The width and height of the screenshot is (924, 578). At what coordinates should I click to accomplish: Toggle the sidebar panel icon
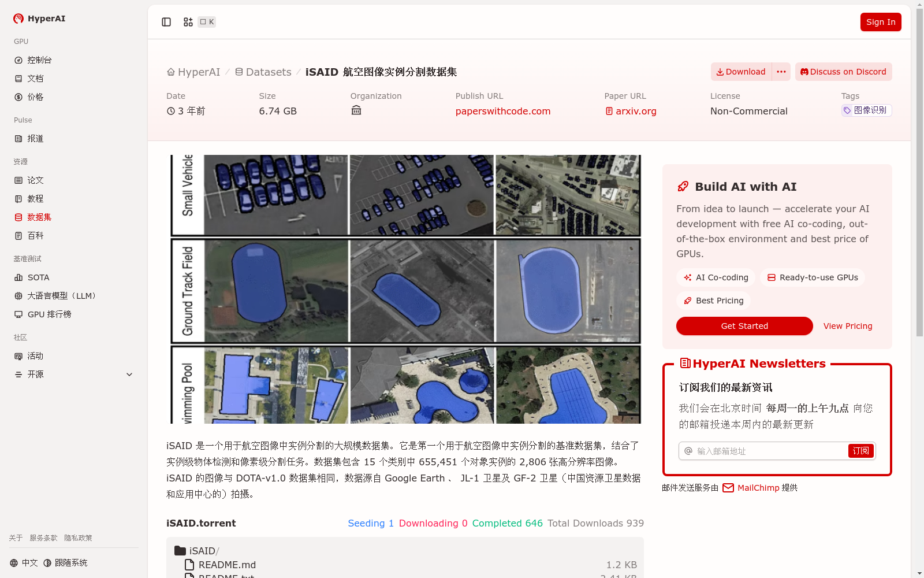(x=166, y=22)
